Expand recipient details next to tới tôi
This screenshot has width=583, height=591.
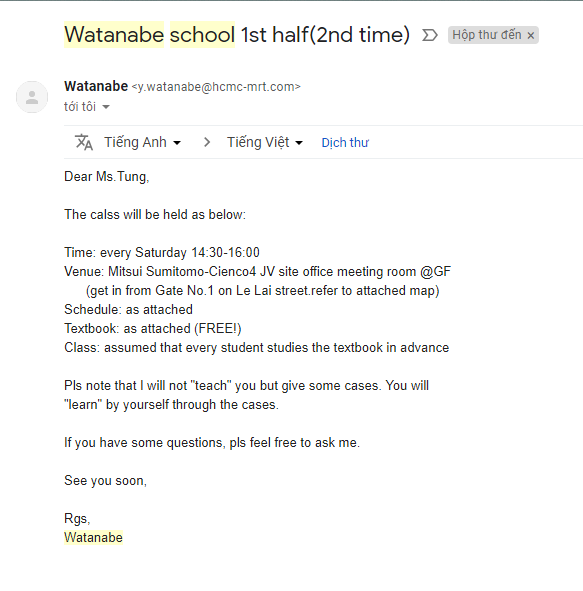[x=106, y=107]
